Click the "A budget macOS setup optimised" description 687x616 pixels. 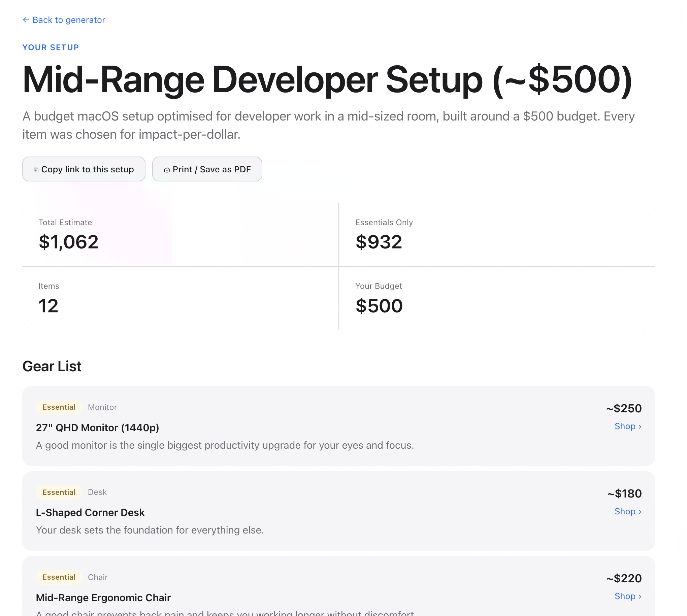click(328, 125)
